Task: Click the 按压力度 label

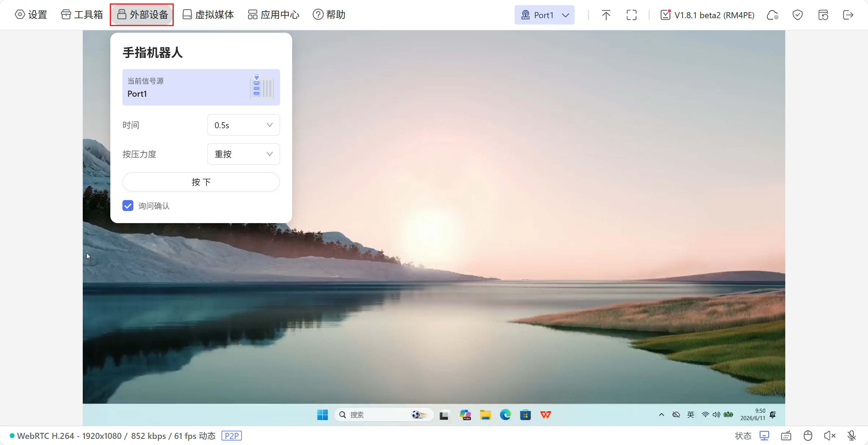Action: click(x=139, y=154)
